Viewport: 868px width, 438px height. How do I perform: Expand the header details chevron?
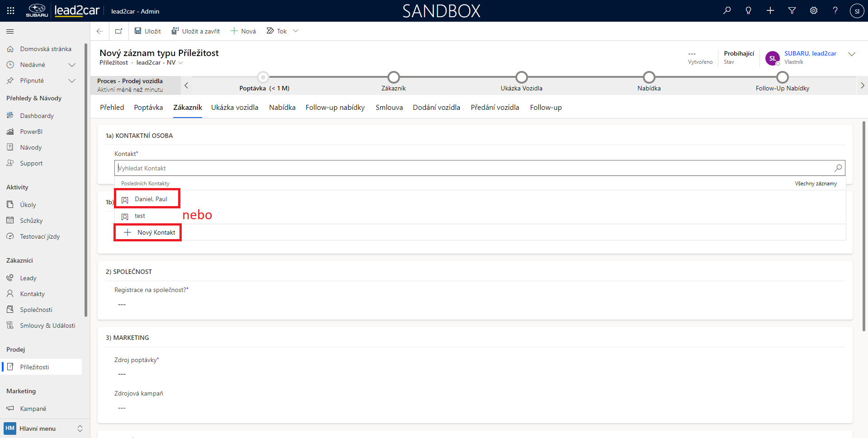(852, 54)
